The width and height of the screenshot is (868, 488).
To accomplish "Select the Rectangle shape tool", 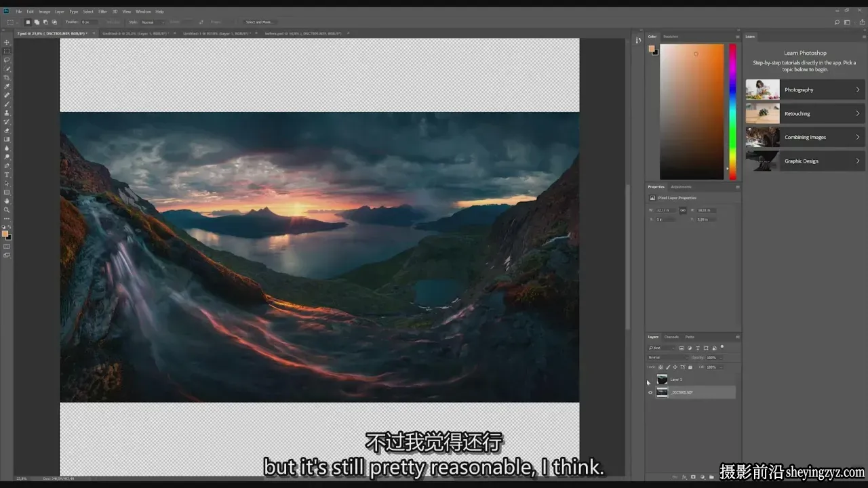I will point(7,192).
